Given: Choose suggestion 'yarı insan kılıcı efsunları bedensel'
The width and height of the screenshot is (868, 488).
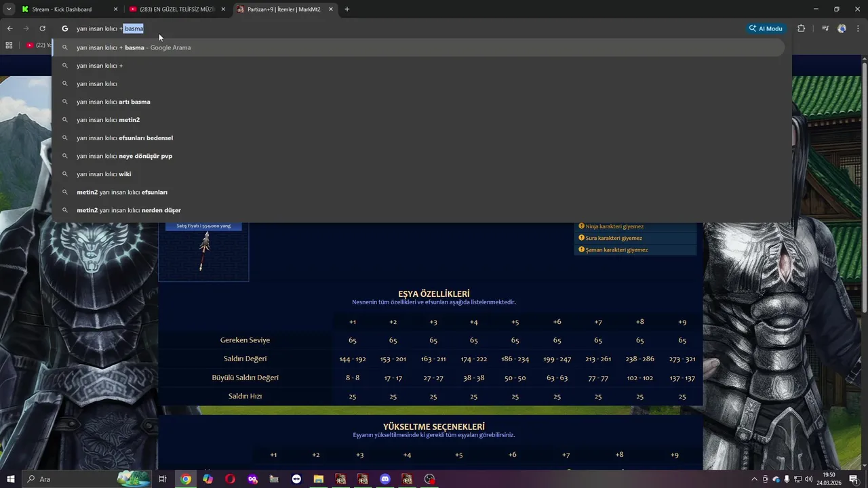Looking at the screenshot, I should [x=418, y=138].
